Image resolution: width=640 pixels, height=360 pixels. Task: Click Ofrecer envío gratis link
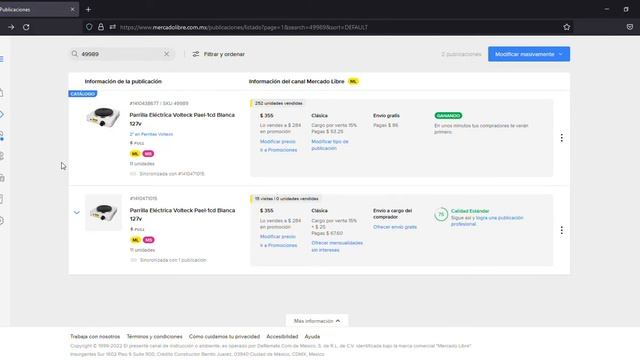pos(395,227)
